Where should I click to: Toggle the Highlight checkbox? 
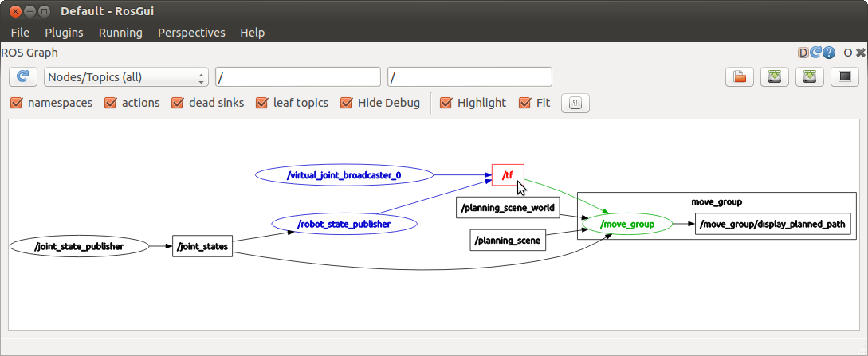446,103
